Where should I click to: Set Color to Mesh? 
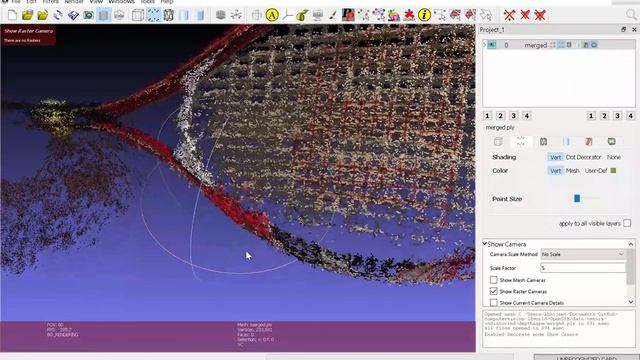pyautogui.click(x=572, y=171)
